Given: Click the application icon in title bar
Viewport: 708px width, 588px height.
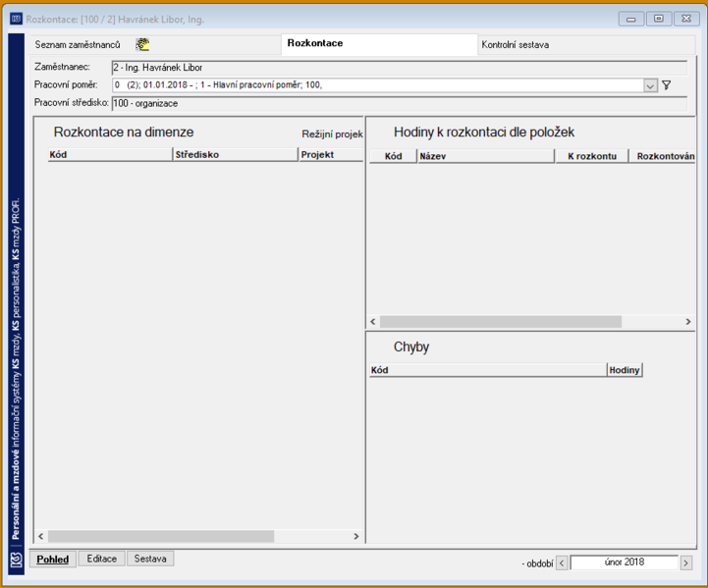Looking at the screenshot, I should 17,19.
